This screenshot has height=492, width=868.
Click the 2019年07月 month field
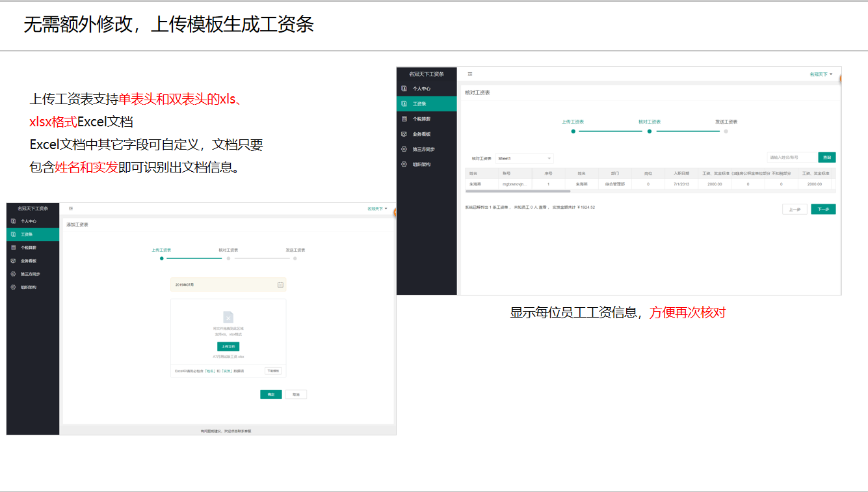(228, 284)
